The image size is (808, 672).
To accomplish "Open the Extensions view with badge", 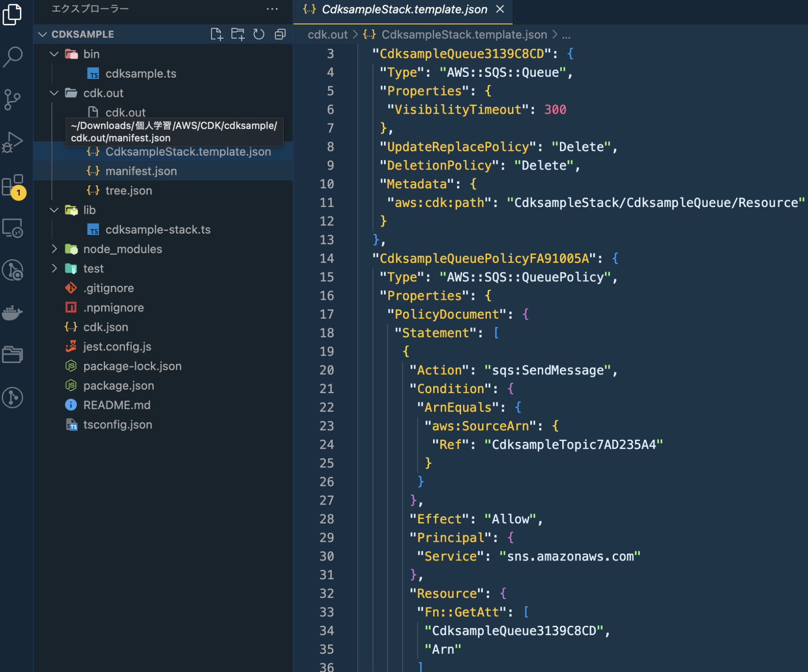I will coord(13,186).
